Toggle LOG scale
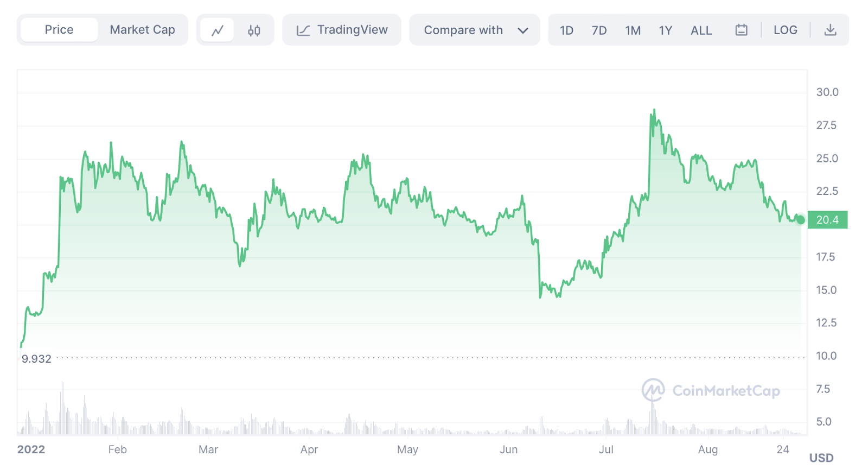868x475 pixels. (x=785, y=30)
